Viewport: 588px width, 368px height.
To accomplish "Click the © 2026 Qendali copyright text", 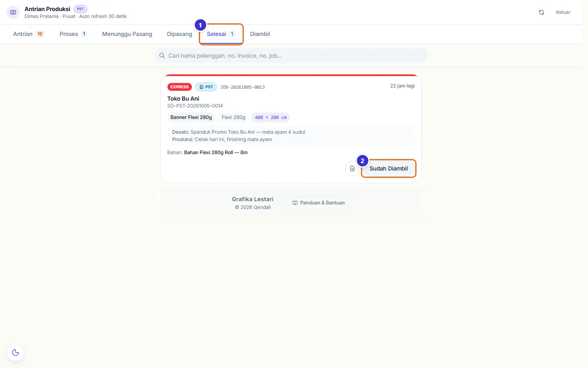I will tap(253, 207).
